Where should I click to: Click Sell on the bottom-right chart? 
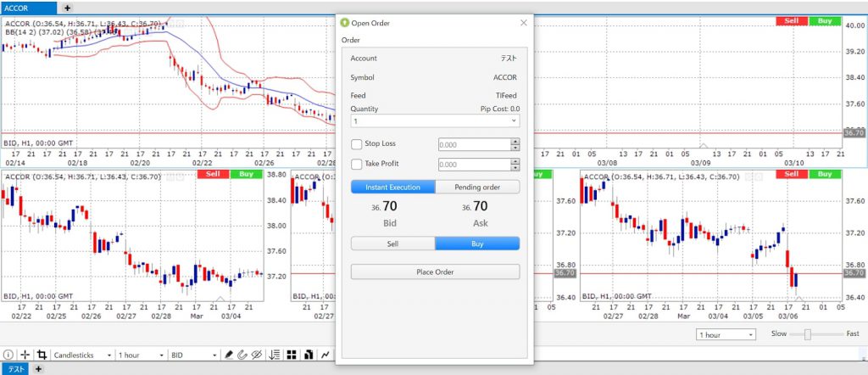(792, 175)
